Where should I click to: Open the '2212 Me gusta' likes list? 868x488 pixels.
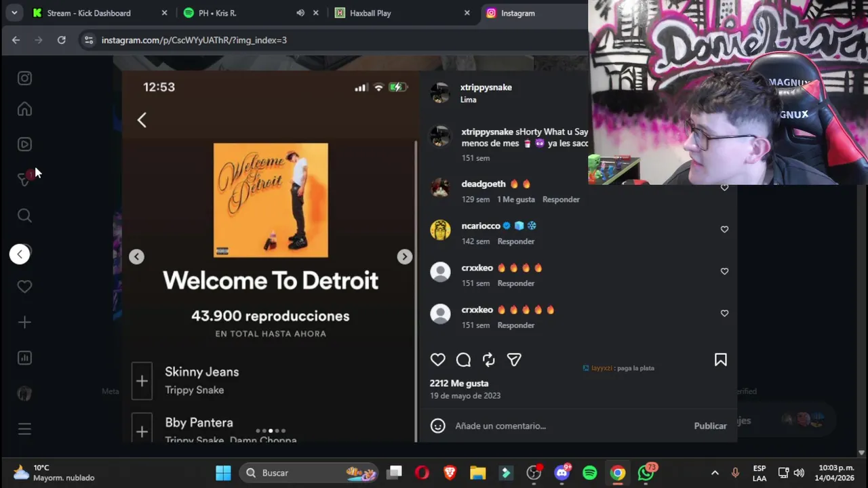(459, 383)
